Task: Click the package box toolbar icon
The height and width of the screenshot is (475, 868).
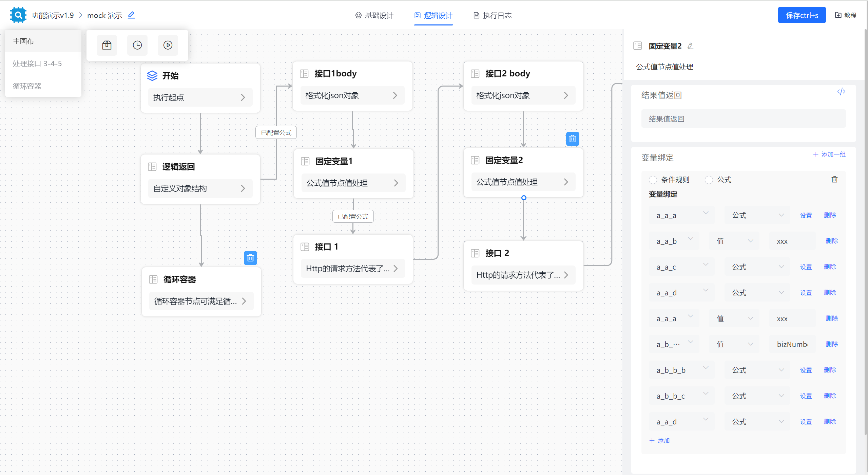Action: coord(107,45)
